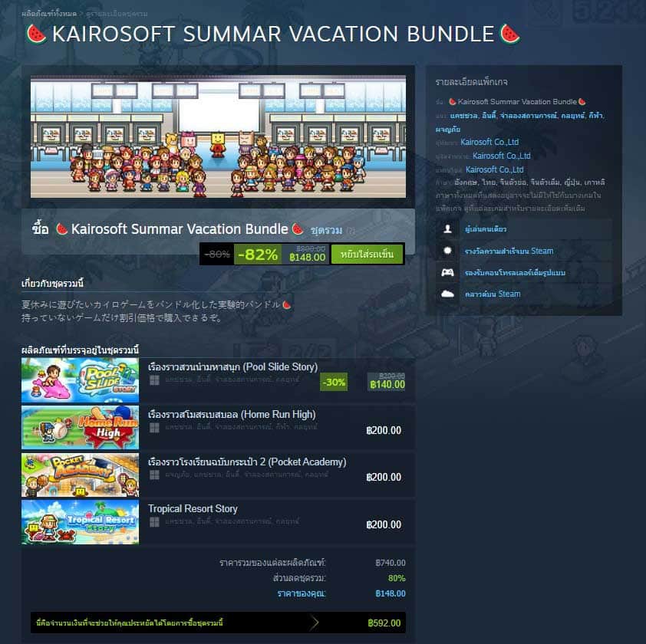This screenshot has height=644, width=646.
Task: Click the Steam Cloud icon
Action: click(447, 294)
